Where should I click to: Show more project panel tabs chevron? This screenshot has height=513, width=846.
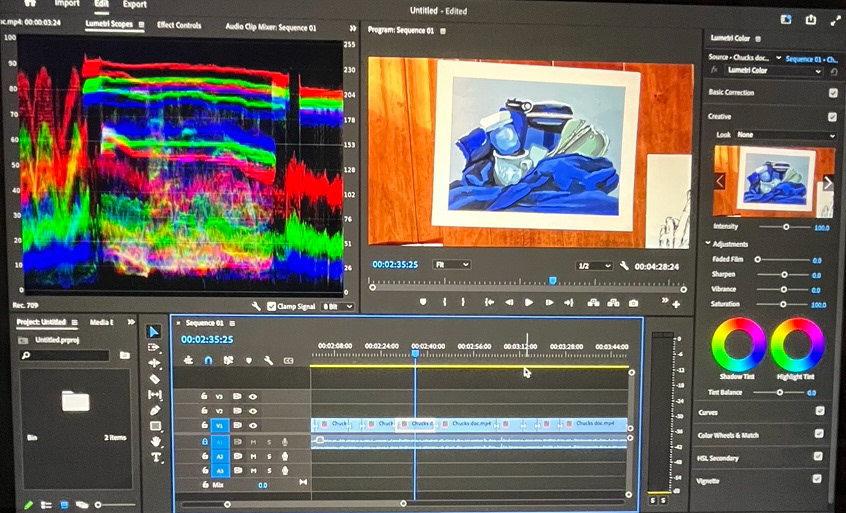[131, 322]
